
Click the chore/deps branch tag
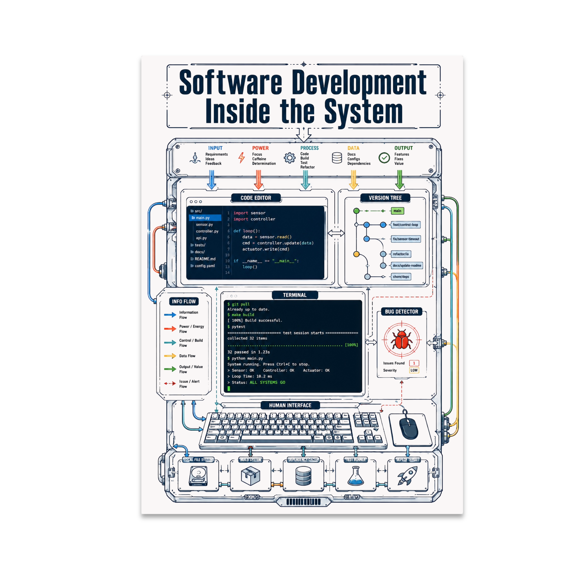400,277
